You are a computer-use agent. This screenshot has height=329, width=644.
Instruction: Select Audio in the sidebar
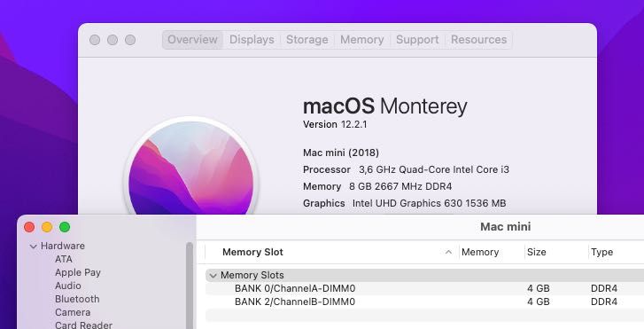tap(68, 286)
